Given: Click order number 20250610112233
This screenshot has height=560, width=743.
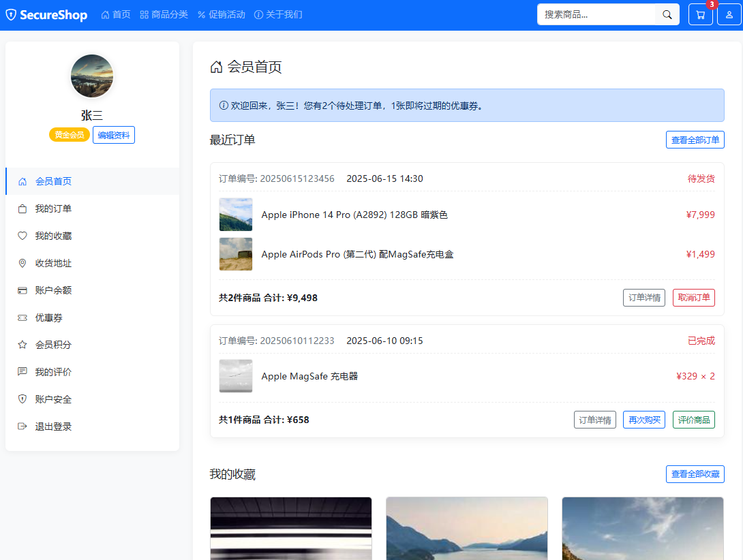Looking at the screenshot, I should [x=297, y=341].
